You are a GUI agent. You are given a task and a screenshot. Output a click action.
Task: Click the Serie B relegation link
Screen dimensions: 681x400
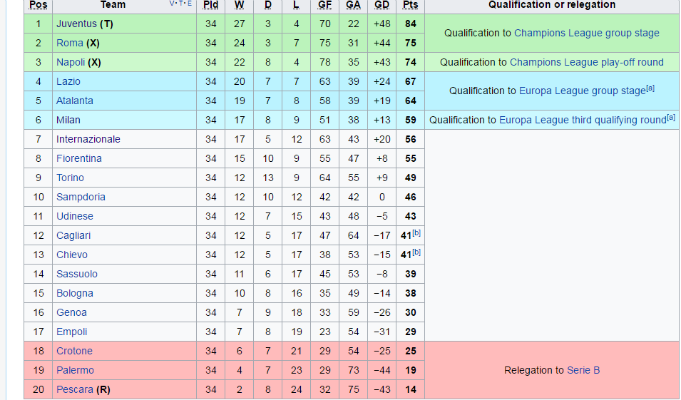(583, 370)
